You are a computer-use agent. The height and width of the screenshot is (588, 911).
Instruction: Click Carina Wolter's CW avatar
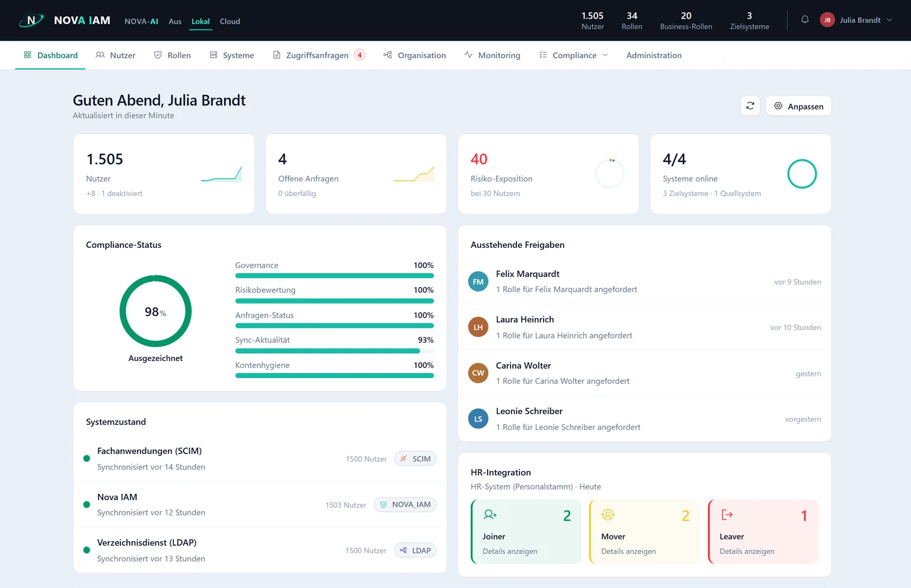[478, 373]
